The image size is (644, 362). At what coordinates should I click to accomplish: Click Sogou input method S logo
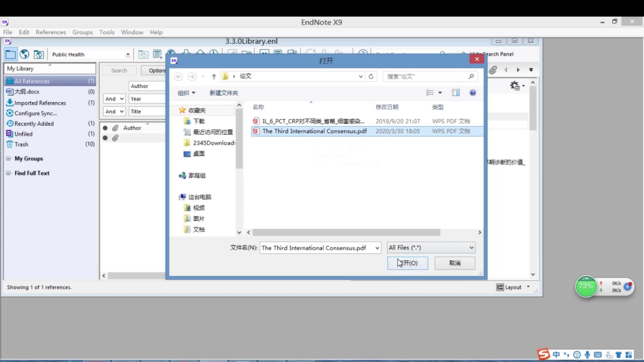[543, 354]
